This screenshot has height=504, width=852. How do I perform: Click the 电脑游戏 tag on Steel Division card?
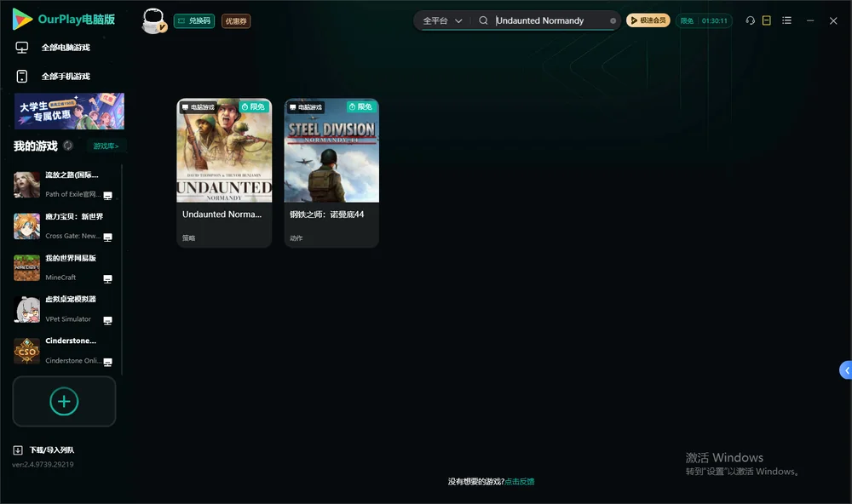click(x=307, y=107)
